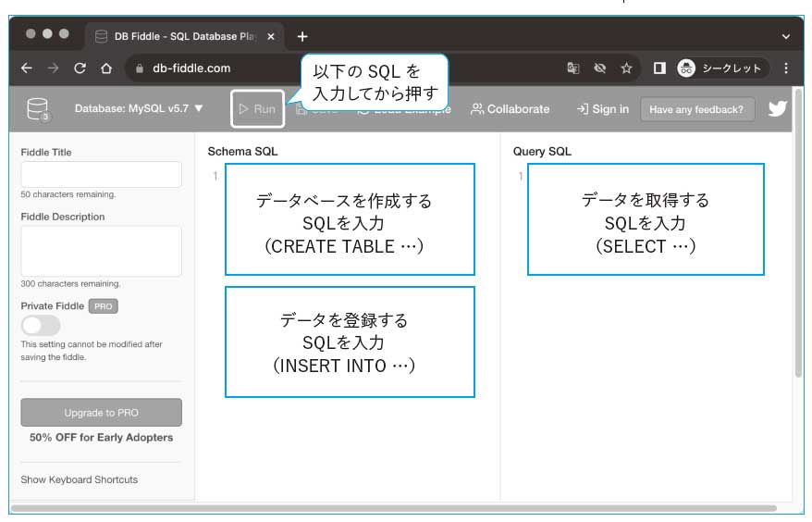Screen dimensions: 812x522
Task: Click Upgrade to PRO button
Action: 101,413
